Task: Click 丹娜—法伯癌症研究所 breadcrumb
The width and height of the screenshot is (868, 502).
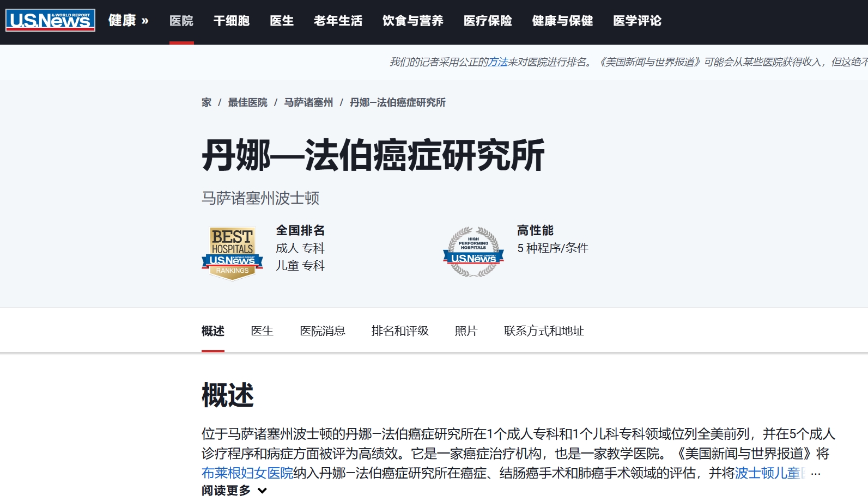Action: coord(398,102)
